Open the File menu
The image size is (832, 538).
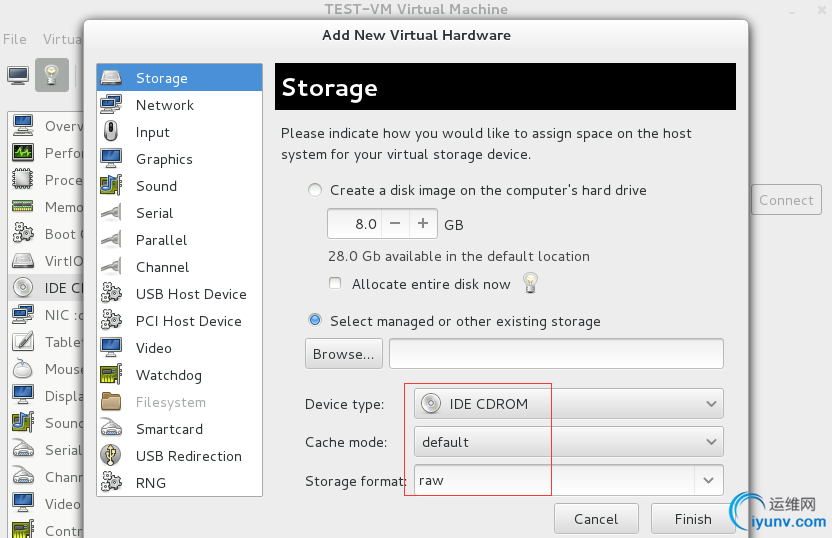pos(15,39)
